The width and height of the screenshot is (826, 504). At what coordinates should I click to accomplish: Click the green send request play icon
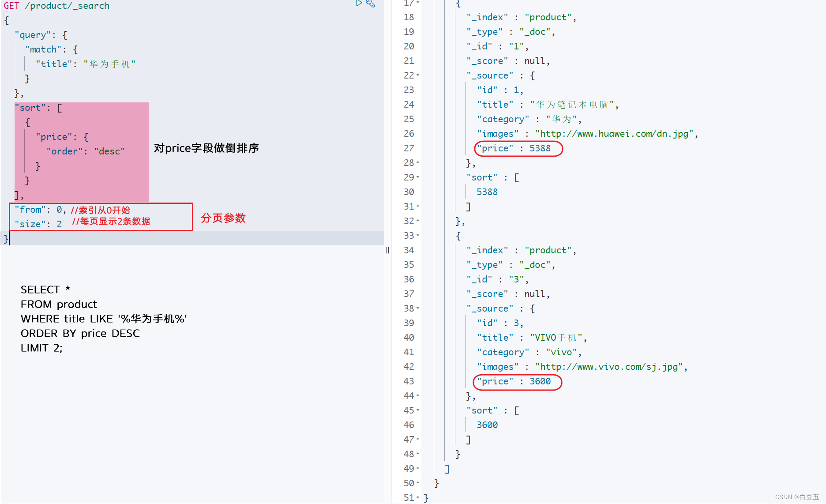tap(359, 3)
